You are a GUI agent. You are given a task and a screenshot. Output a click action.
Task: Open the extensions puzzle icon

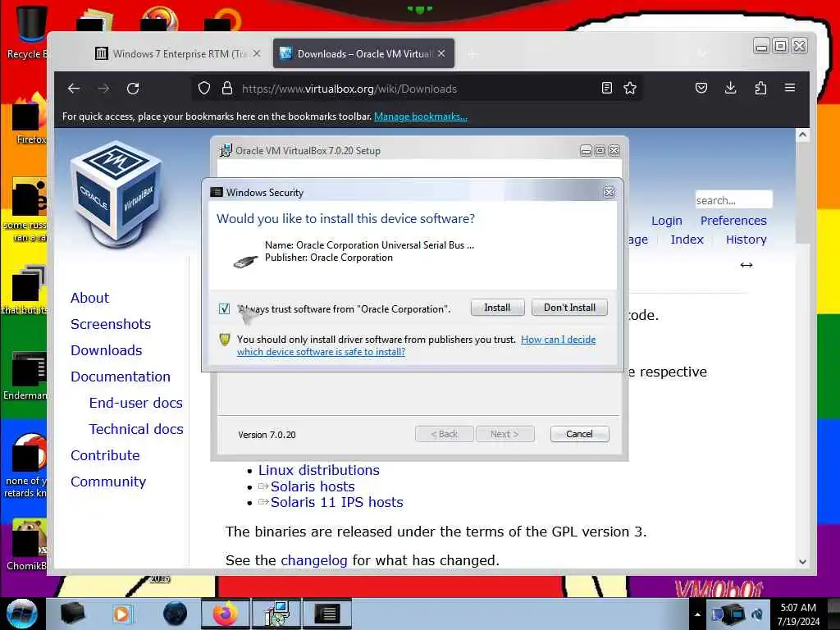(760, 88)
